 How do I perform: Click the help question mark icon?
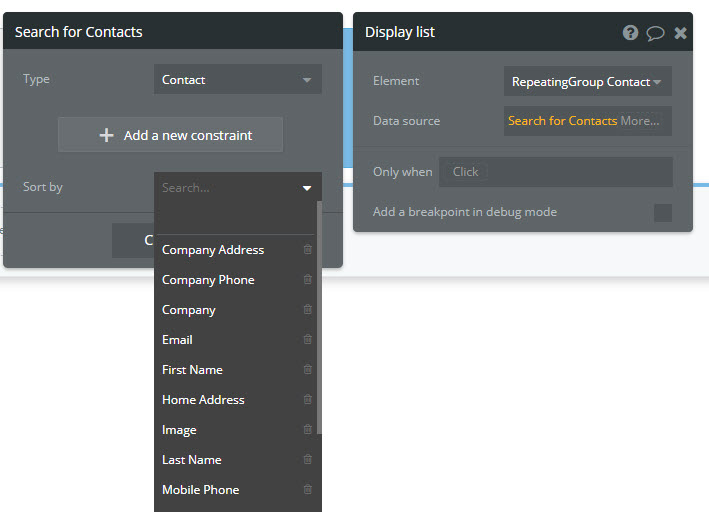coord(630,32)
